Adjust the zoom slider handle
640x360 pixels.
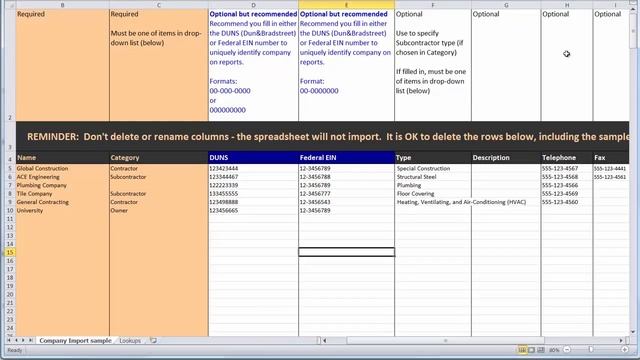pyautogui.click(x=591, y=350)
